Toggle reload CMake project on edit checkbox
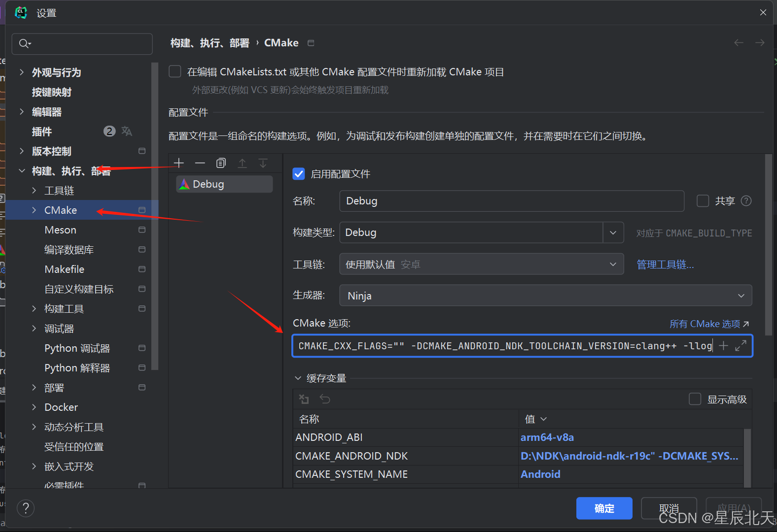 175,71
